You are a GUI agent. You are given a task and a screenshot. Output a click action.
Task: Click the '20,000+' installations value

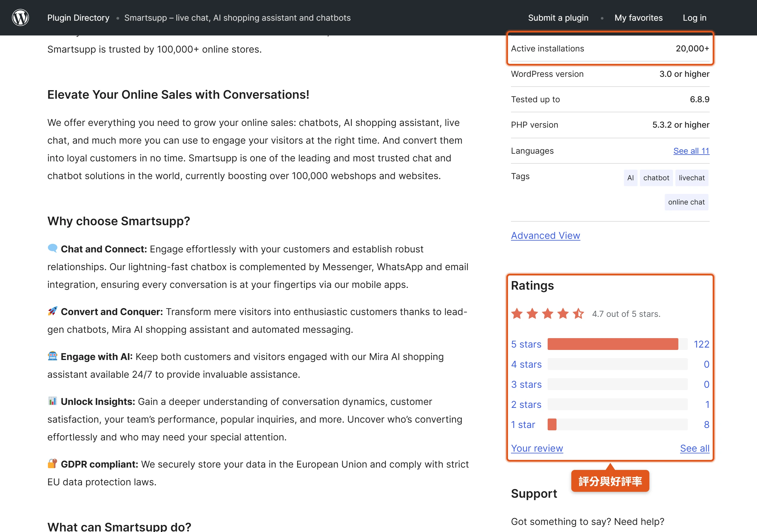pyautogui.click(x=692, y=48)
